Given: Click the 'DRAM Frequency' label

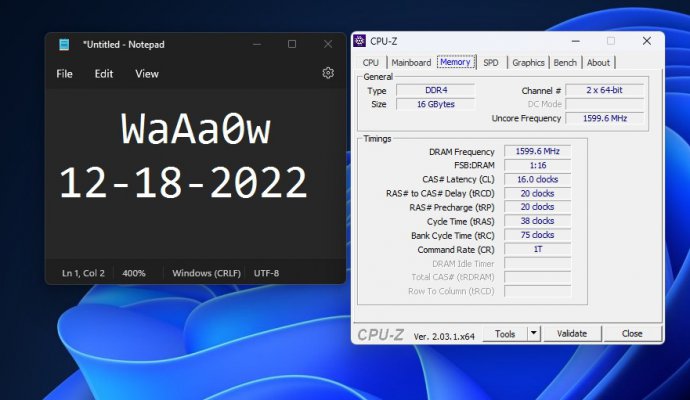Looking at the screenshot, I should (462, 152).
